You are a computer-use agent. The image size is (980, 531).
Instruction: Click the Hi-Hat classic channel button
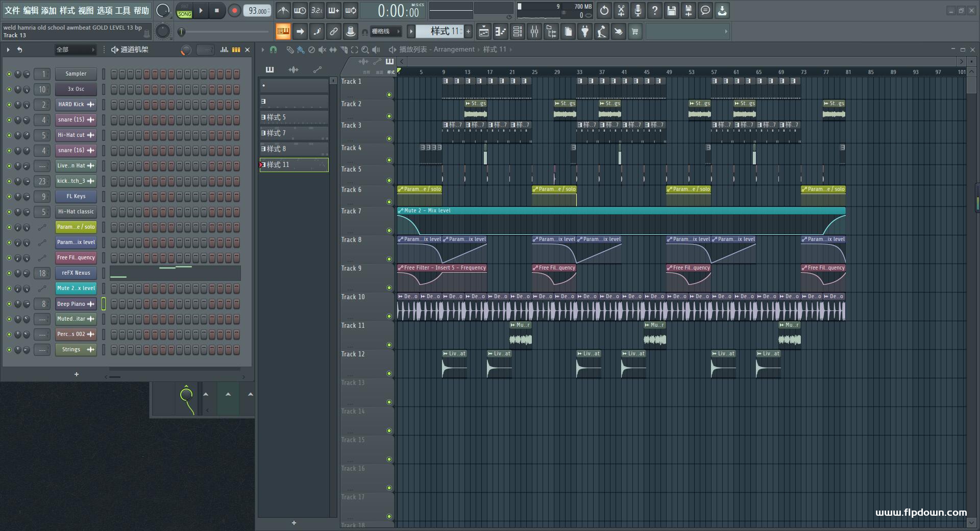(76, 212)
